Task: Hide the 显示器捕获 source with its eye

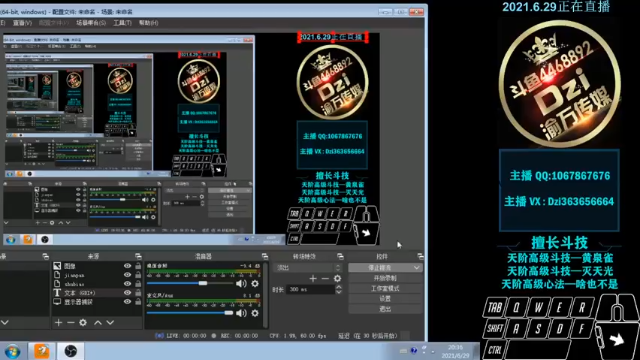Action: (x=127, y=302)
